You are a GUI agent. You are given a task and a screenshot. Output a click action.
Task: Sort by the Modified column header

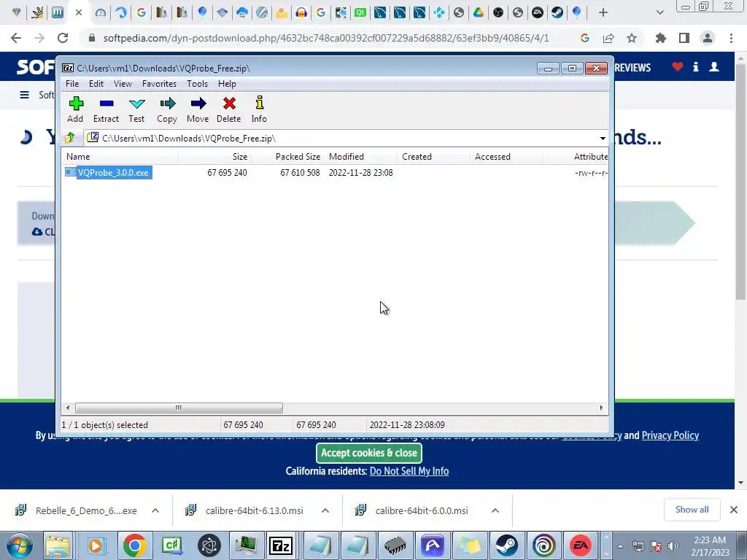[x=360, y=157]
